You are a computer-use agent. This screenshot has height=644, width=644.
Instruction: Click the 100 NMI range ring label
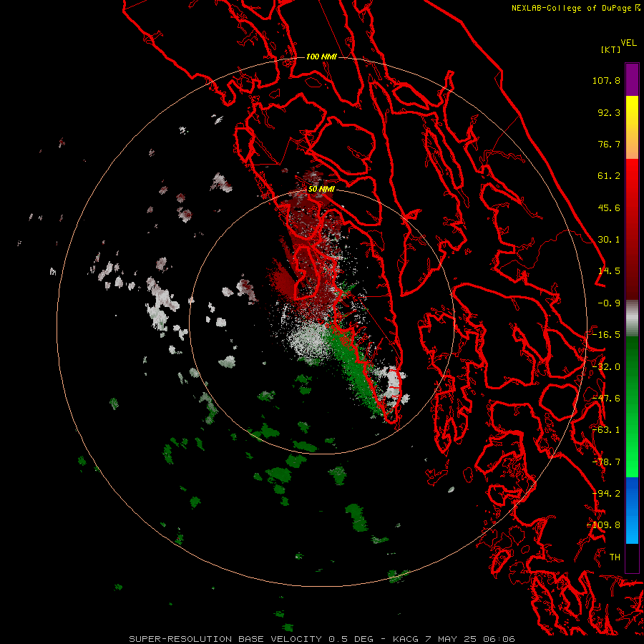coord(321,57)
